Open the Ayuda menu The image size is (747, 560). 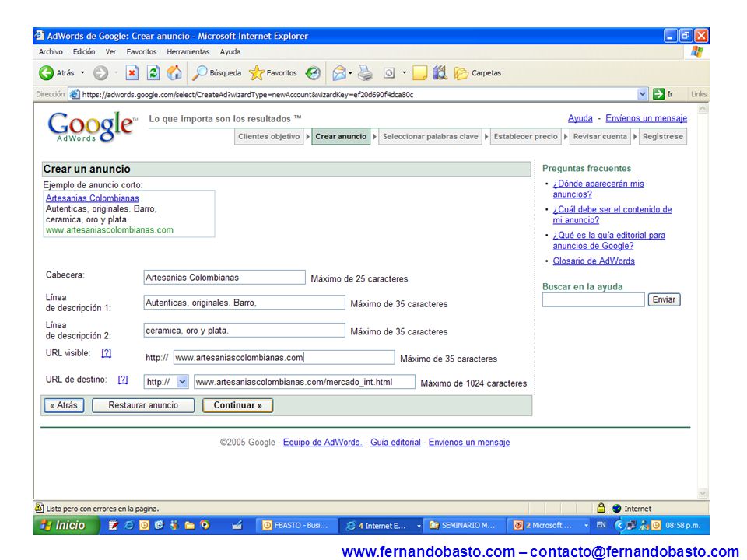click(x=230, y=51)
